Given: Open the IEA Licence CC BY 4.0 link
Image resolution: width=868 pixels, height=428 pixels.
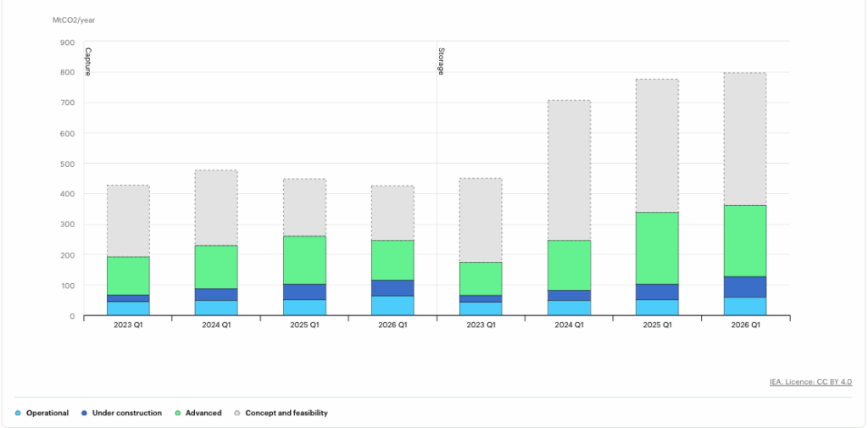Looking at the screenshot, I should [x=810, y=382].
